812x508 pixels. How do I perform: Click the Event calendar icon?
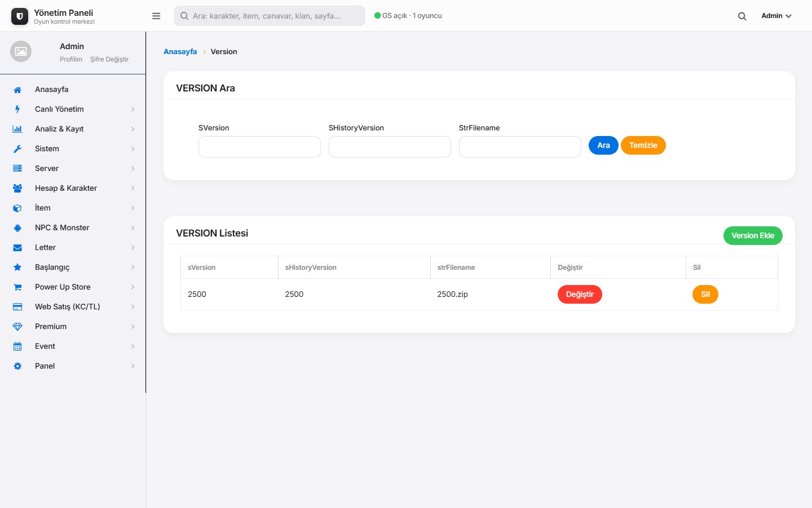coord(17,347)
